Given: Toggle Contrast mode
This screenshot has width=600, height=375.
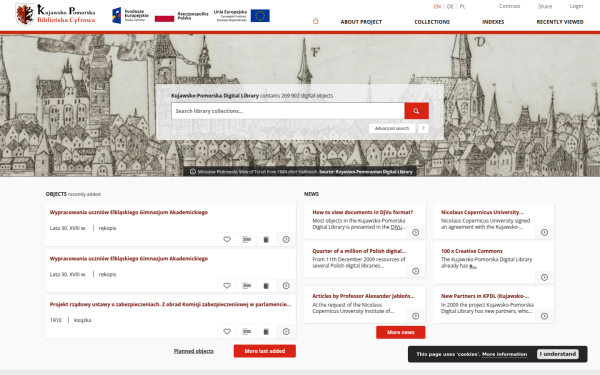Looking at the screenshot, I should (509, 6).
